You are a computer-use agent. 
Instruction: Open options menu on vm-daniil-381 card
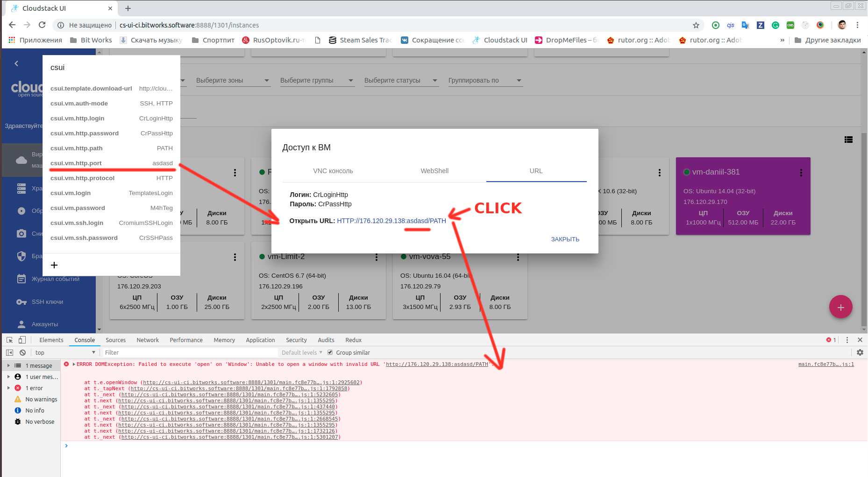click(x=801, y=172)
